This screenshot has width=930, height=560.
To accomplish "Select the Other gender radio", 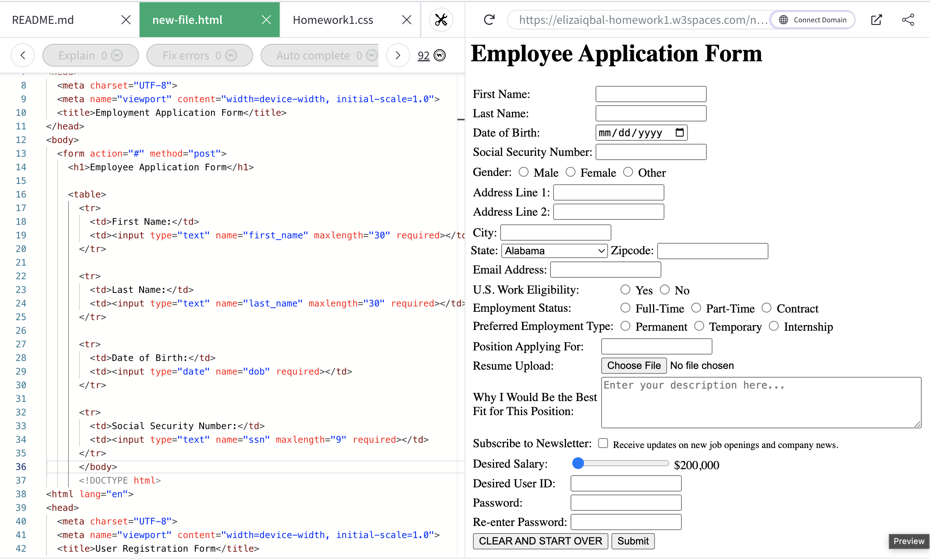I will pyautogui.click(x=628, y=172).
